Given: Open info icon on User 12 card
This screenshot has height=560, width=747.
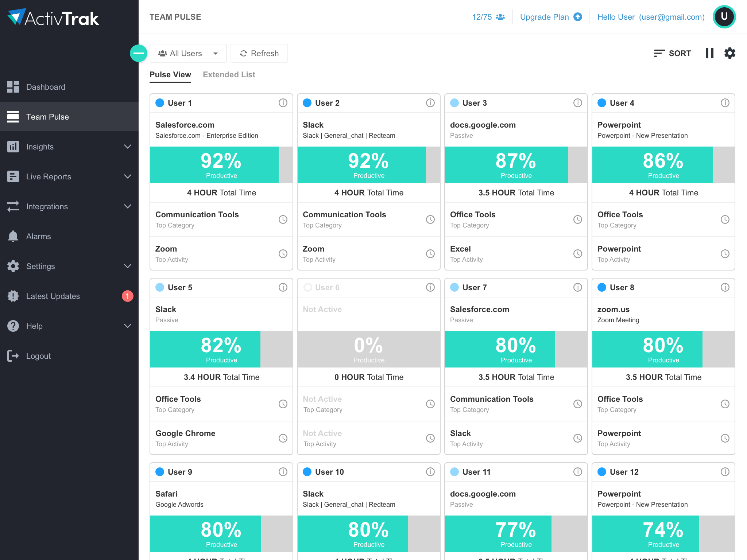Looking at the screenshot, I should [725, 472].
